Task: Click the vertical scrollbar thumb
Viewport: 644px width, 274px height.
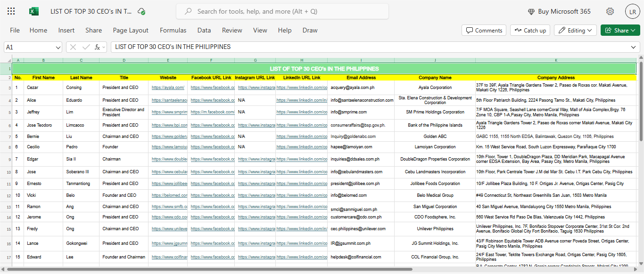Action: [641, 101]
